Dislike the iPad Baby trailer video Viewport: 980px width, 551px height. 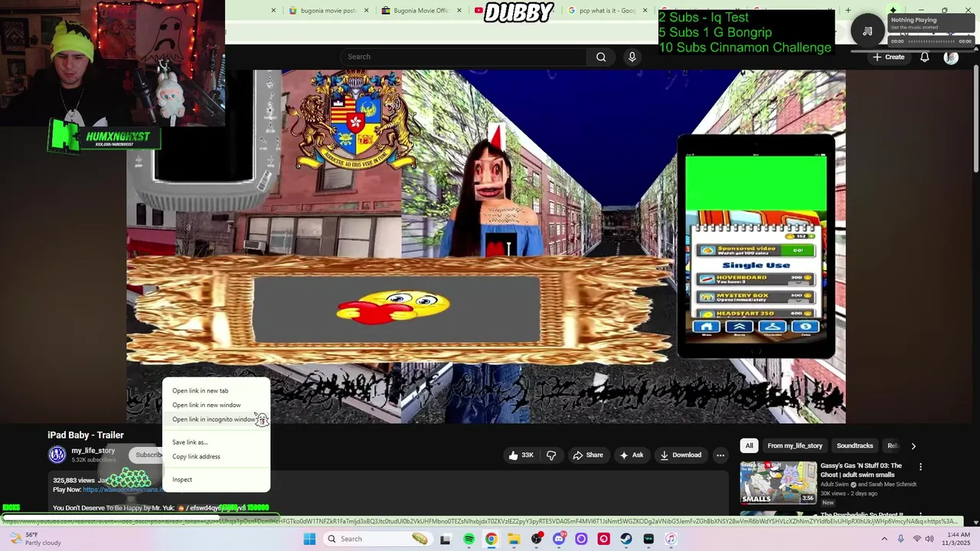point(551,455)
